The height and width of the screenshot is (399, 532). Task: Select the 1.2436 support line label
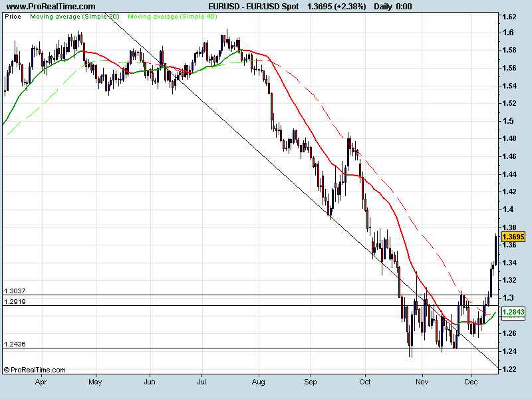[15, 344]
